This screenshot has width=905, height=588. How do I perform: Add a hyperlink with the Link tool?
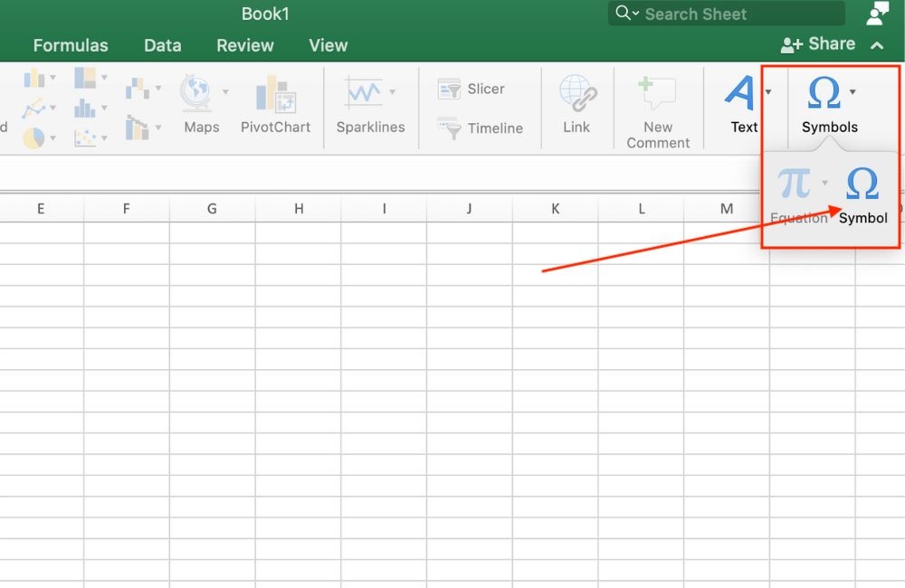click(576, 102)
